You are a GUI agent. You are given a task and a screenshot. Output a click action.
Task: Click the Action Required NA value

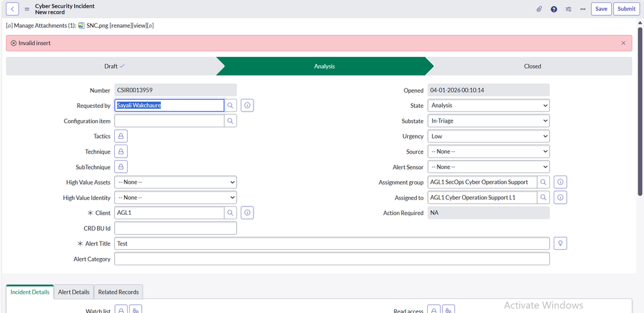pos(488,213)
